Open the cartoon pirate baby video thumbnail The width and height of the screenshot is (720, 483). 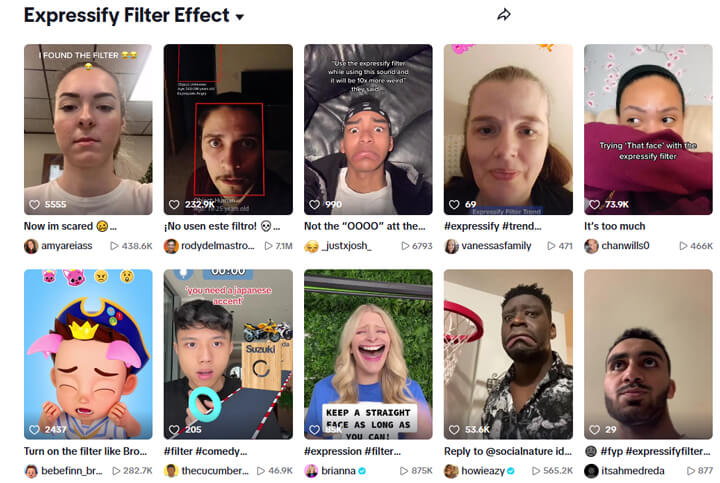pos(88,354)
